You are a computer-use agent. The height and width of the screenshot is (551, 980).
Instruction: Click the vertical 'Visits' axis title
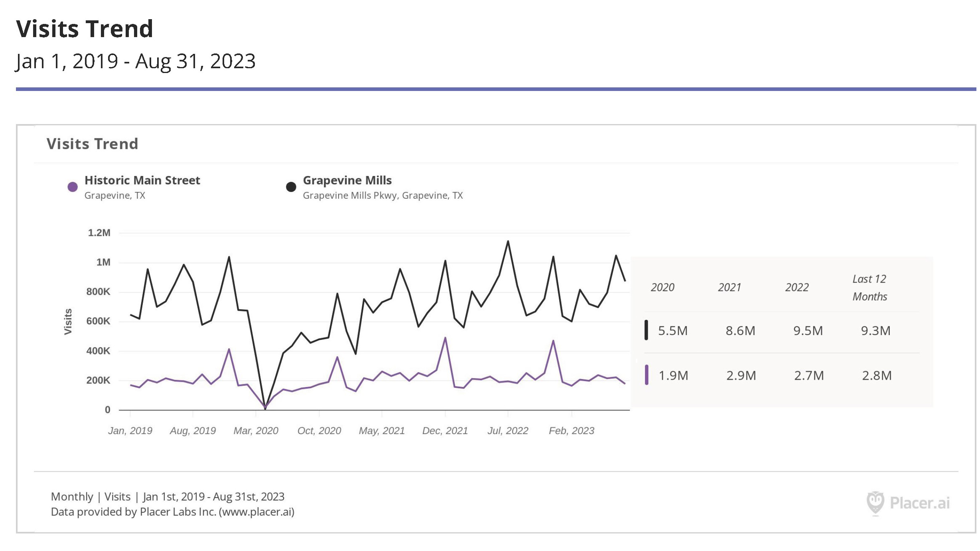coord(68,322)
